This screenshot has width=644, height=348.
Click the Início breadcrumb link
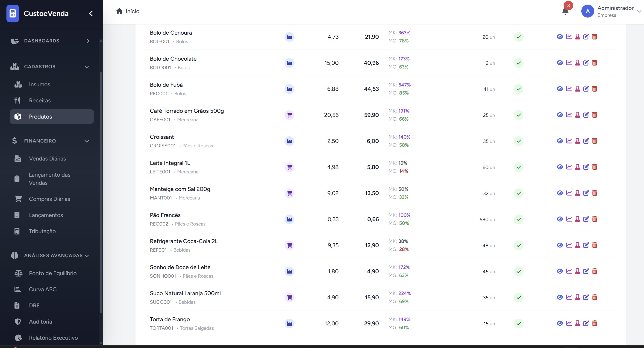132,11
